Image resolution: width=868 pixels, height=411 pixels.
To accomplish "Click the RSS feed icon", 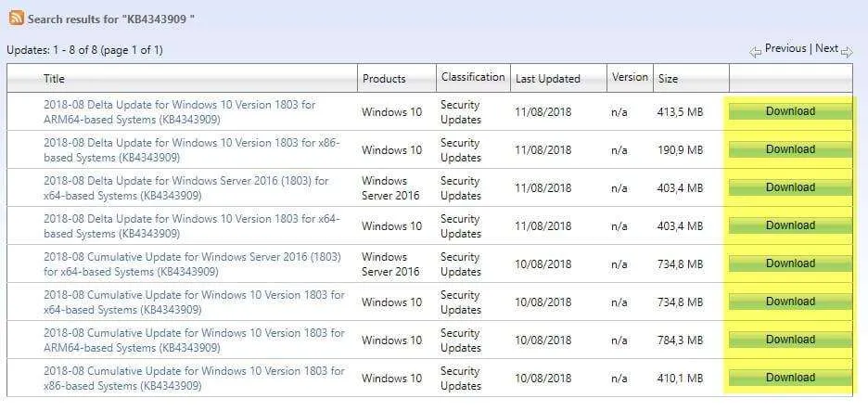I will point(17,18).
